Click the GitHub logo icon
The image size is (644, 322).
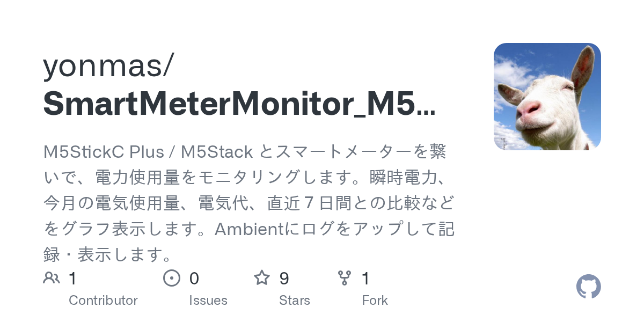589,287
